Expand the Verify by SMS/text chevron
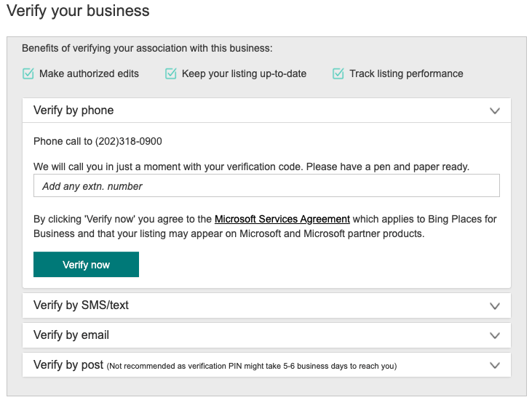This screenshot has height=400, width=532. click(x=495, y=306)
